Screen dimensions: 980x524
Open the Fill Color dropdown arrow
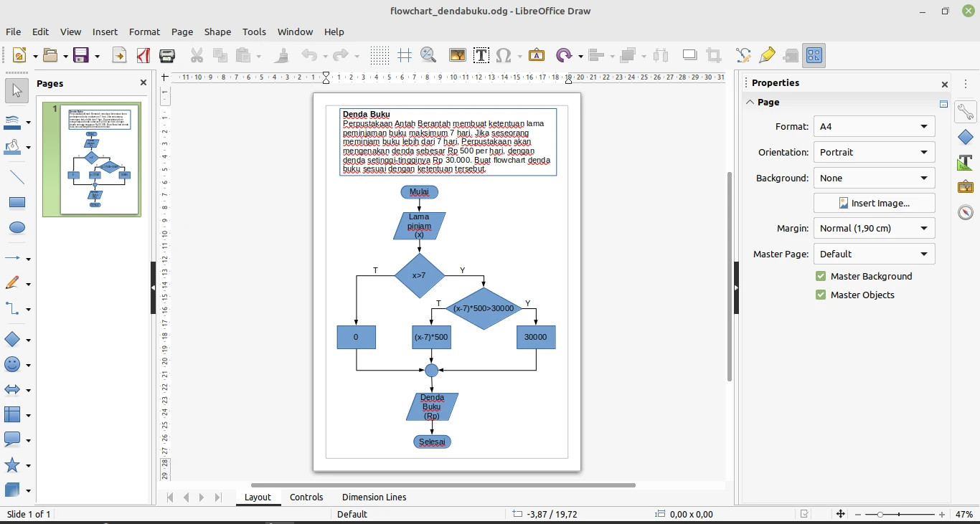point(29,148)
